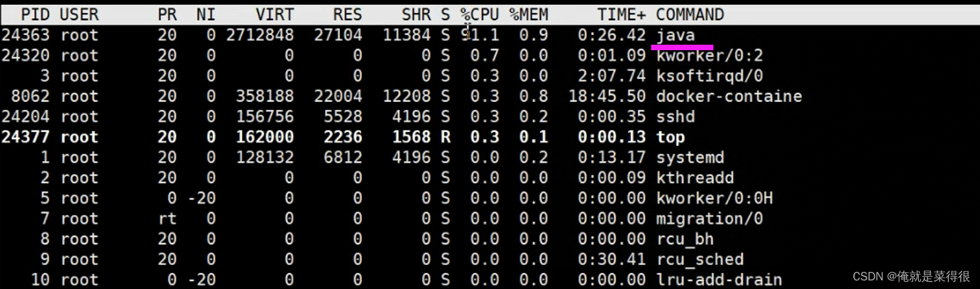Click VIRT value 2712848
980x289 pixels.
tap(260, 35)
